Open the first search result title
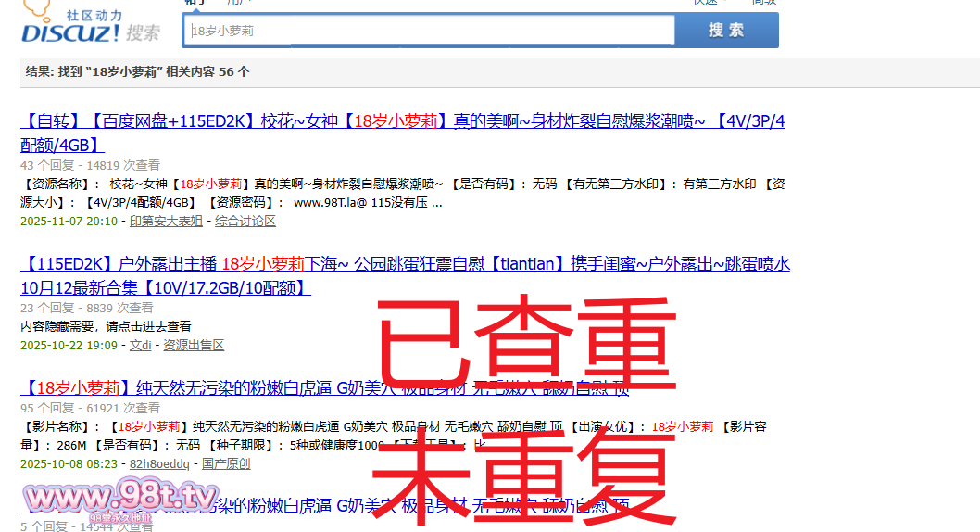Screen dimensions: 980x532 [402, 121]
